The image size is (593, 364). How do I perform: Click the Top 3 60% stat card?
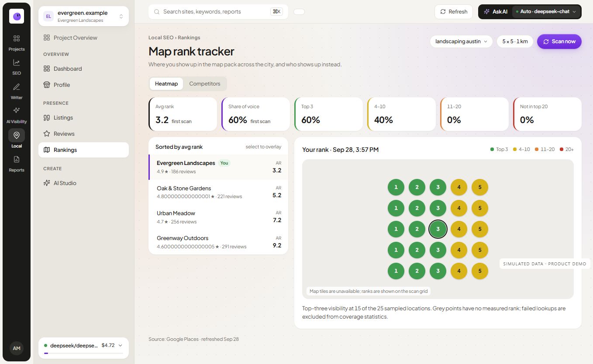328,114
